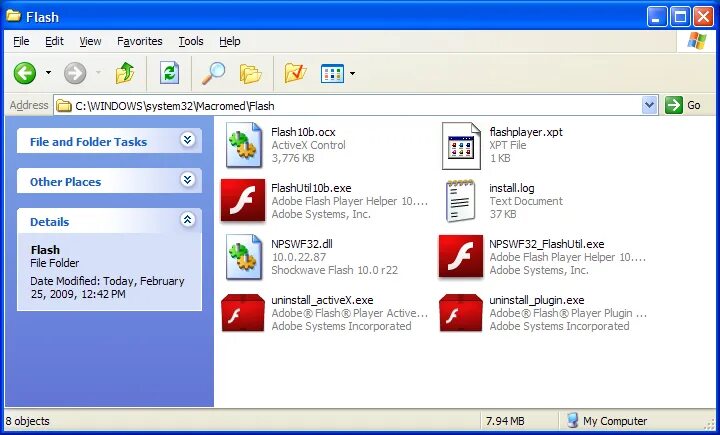This screenshot has width=720, height=435.
Task: Maximize the Flash window
Action: click(680, 17)
